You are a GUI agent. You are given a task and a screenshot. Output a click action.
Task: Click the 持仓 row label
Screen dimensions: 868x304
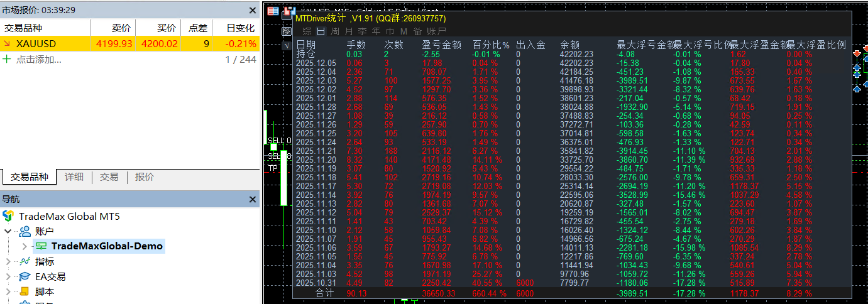(306, 54)
